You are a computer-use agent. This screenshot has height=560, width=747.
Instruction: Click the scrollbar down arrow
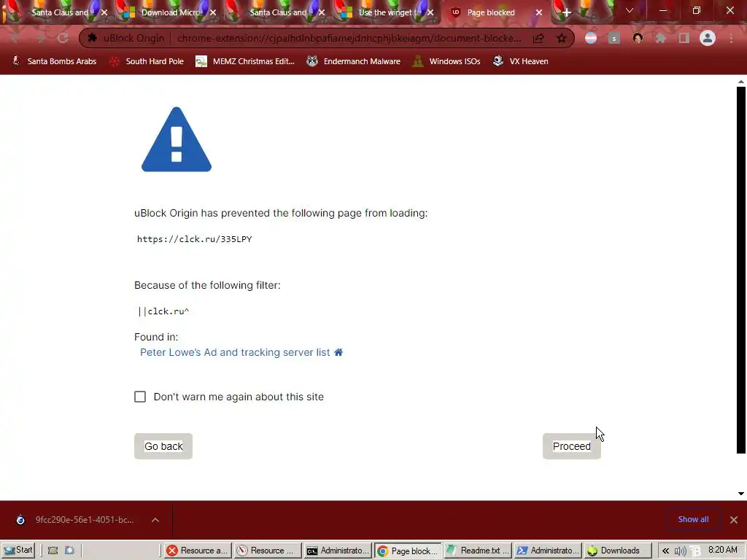pyautogui.click(x=741, y=494)
